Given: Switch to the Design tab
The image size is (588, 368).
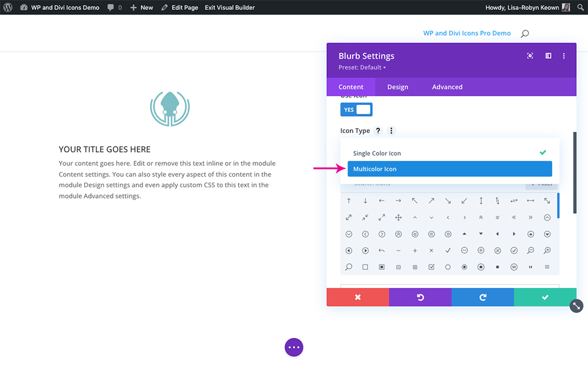Looking at the screenshot, I should tap(397, 87).
